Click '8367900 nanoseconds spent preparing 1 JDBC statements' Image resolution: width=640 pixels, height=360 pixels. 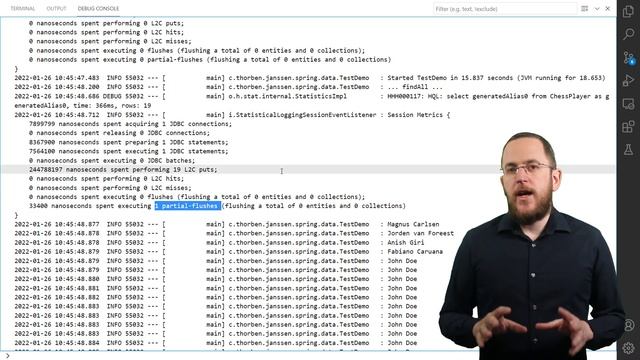(129, 142)
